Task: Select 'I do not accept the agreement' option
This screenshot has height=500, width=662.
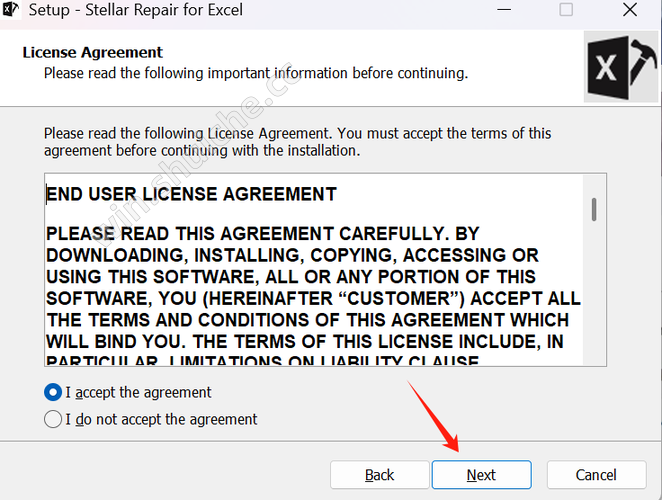Action: click(x=53, y=419)
